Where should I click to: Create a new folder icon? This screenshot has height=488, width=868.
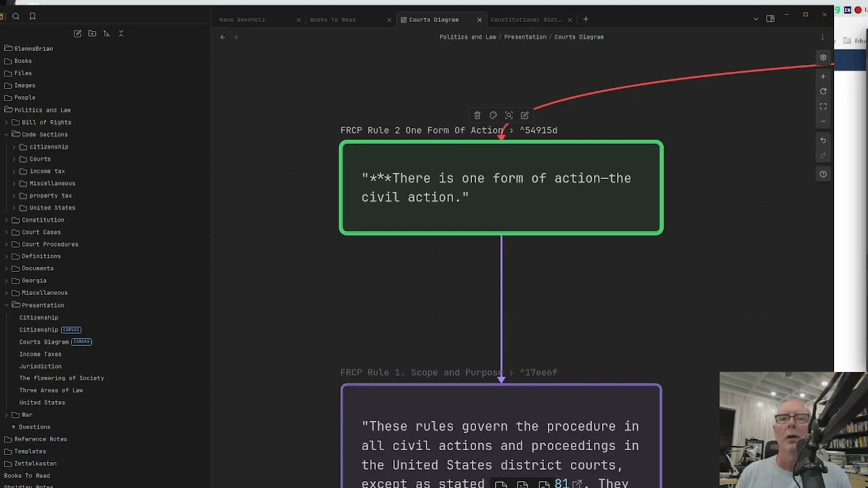(x=92, y=33)
